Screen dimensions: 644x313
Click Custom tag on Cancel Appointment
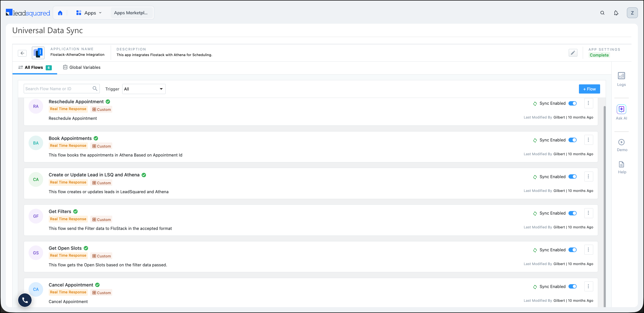(x=102, y=293)
